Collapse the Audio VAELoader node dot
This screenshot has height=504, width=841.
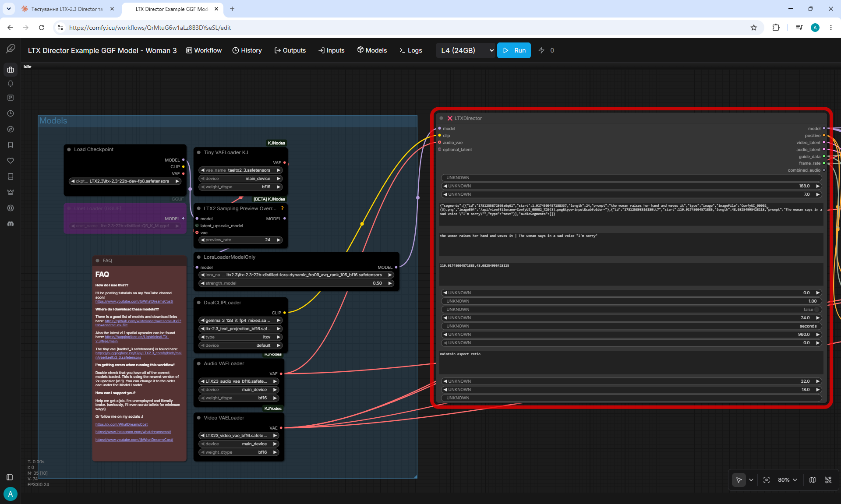(199, 363)
